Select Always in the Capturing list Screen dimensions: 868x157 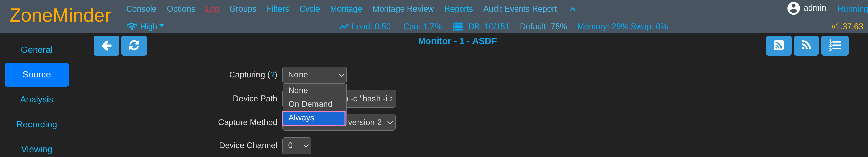click(x=314, y=118)
